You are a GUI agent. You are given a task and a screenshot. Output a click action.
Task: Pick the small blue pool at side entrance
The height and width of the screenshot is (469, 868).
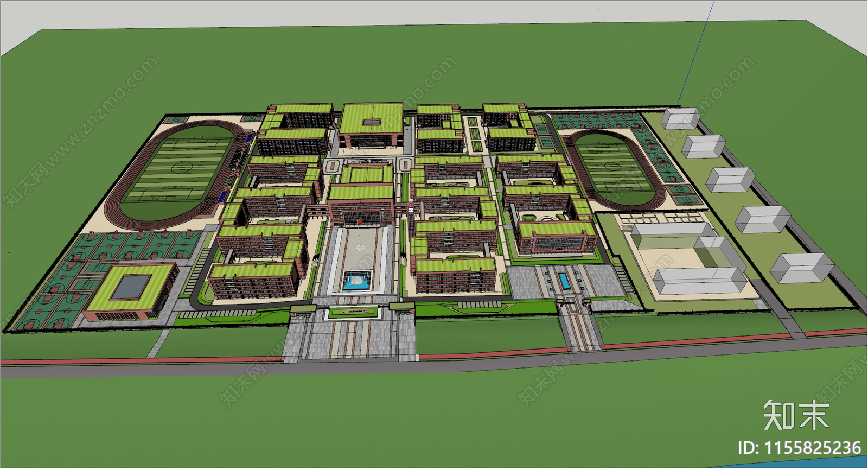[565, 281]
